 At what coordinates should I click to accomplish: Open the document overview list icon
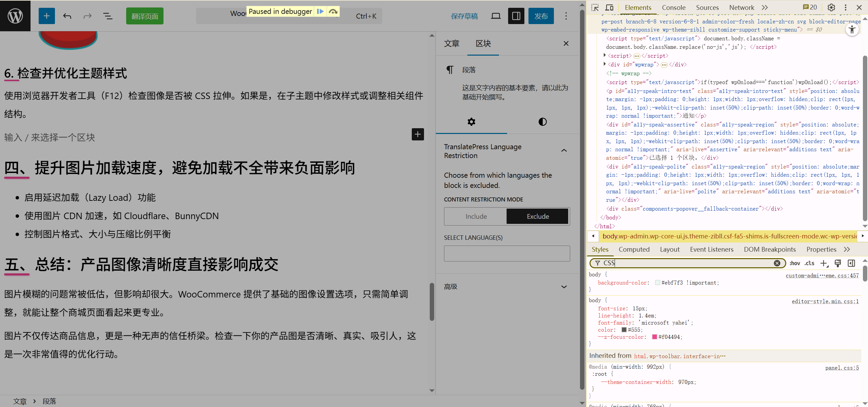[108, 16]
